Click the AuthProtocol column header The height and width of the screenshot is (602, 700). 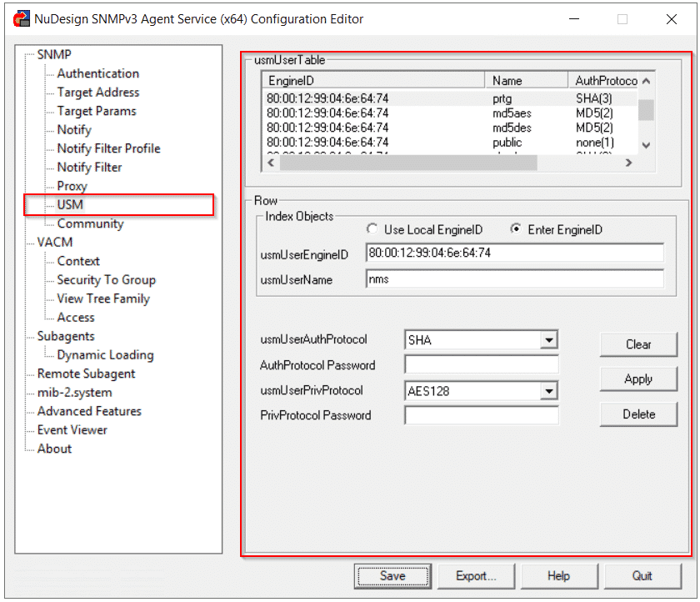[x=603, y=80]
